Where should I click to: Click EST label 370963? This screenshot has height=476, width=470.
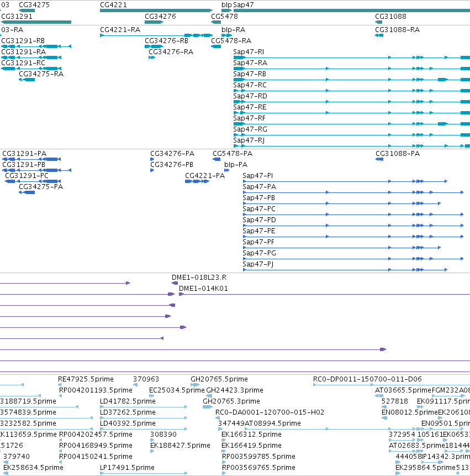pyautogui.click(x=146, y=379)
